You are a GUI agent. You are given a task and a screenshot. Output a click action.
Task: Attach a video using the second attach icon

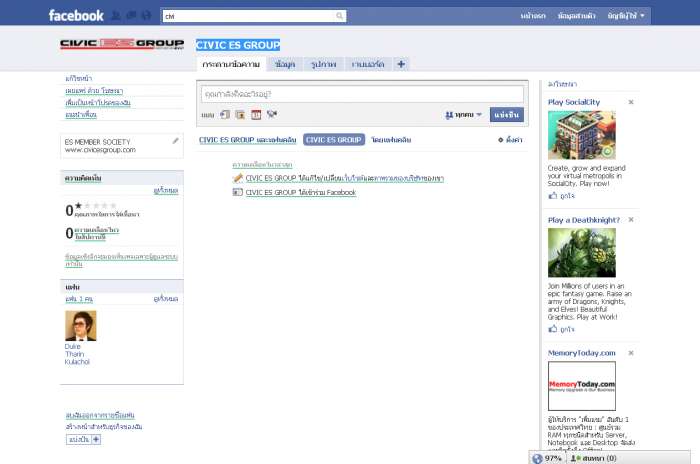point(240,115)
